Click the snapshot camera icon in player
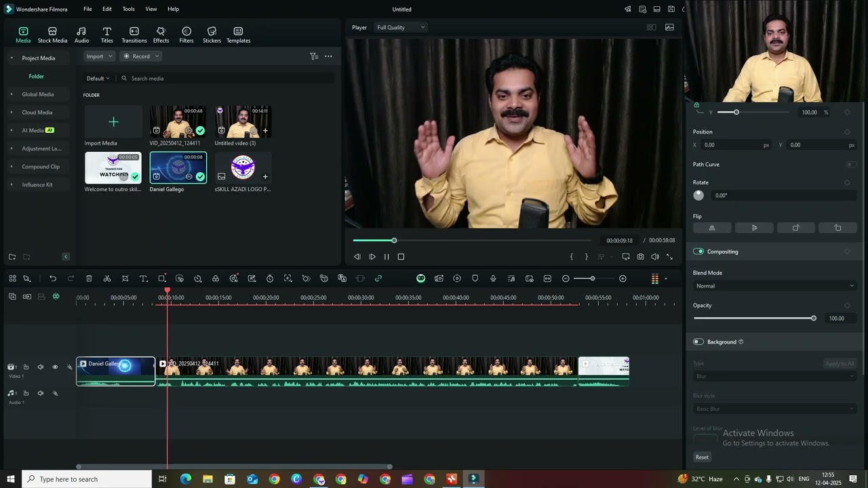Screen dimensions: 868x488 (640, 257)
